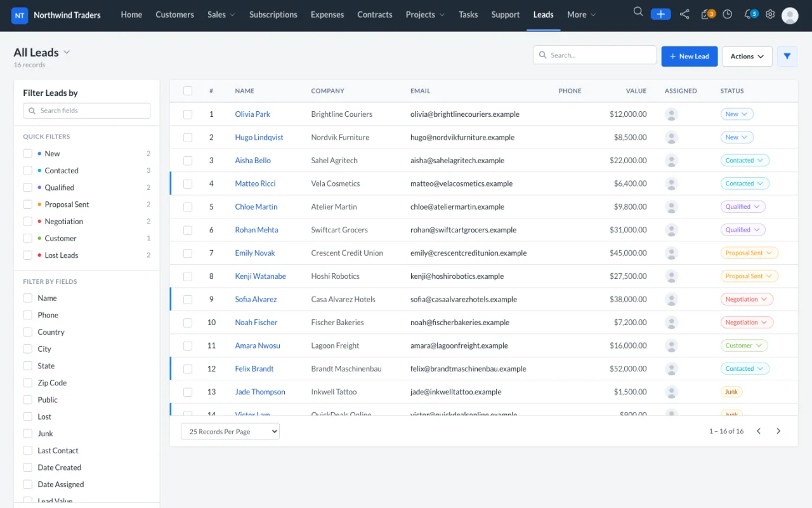The width and height of the screenshot is (812, 508).
Task: Open status dropdown for Sofia Alvarez
Action: tap(747, 299)
